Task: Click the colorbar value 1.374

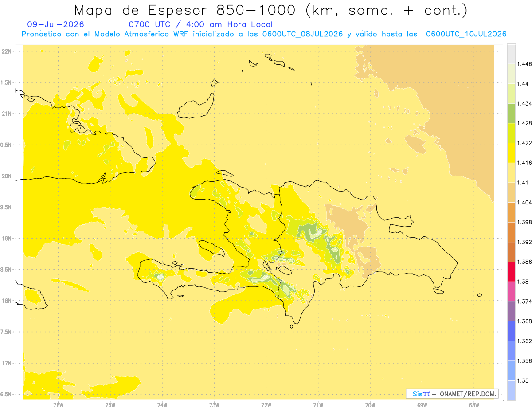Action: (524, 301)
